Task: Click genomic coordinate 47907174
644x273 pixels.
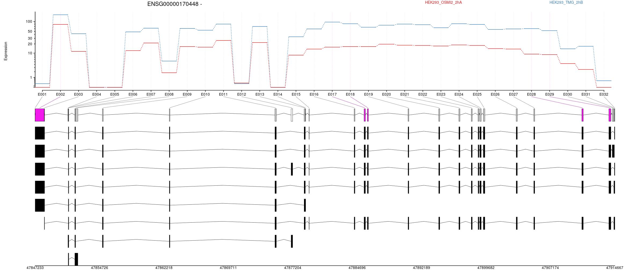Action: 550,268
